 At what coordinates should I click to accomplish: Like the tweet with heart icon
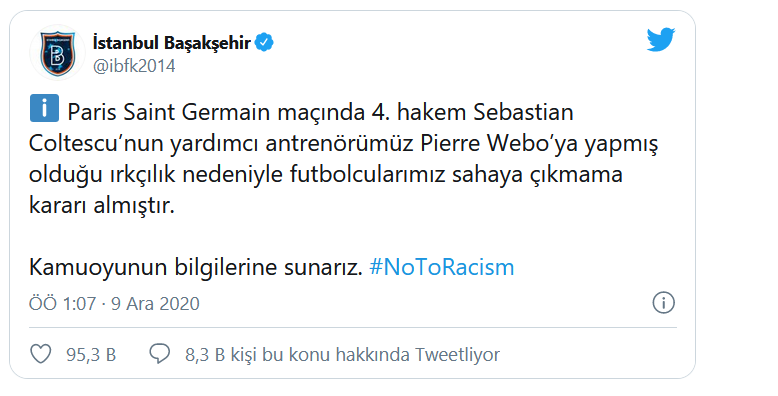click(41, 354)
